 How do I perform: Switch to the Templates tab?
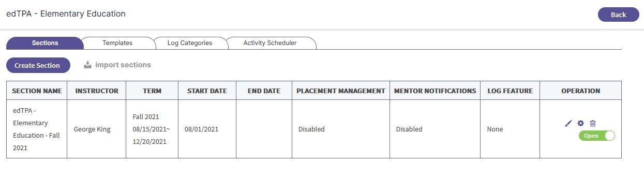tap(117, 43)
